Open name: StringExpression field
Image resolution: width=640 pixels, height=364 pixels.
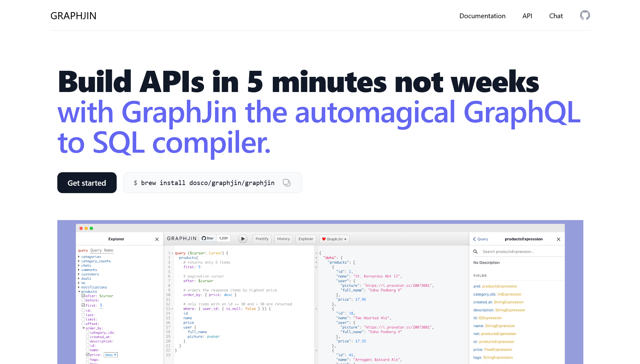(x=494, y=326)
